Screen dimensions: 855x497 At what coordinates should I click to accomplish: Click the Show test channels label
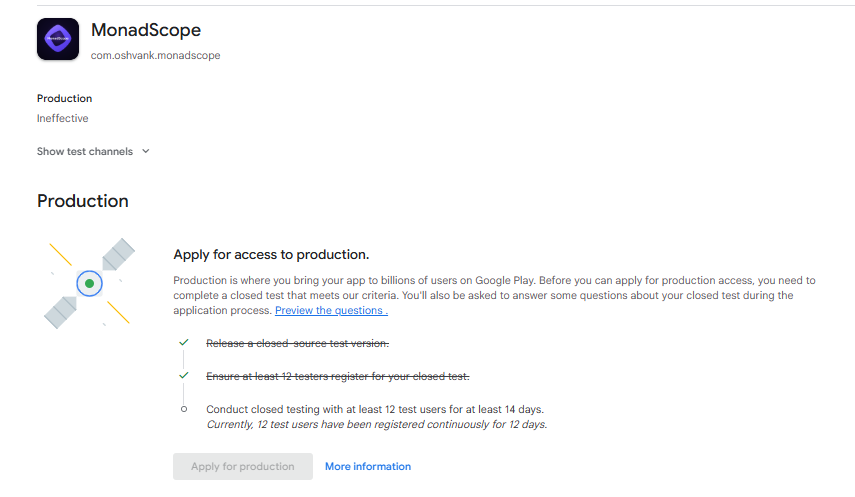click(85, 152)
